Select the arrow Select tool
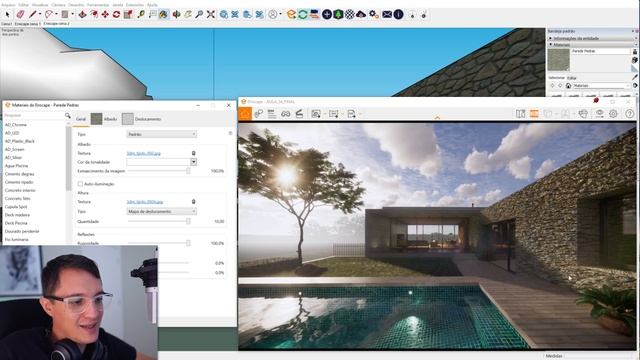Image resolution: width=640 pixels, height=360 pixels. click(7, 15)
